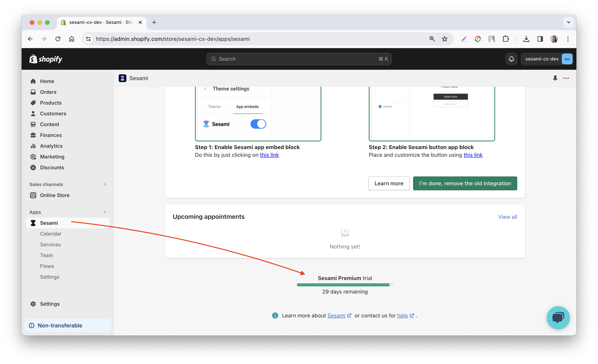598x364 pixels.
Task: Open Marketing target icon
Action: [x=33, y=157]
